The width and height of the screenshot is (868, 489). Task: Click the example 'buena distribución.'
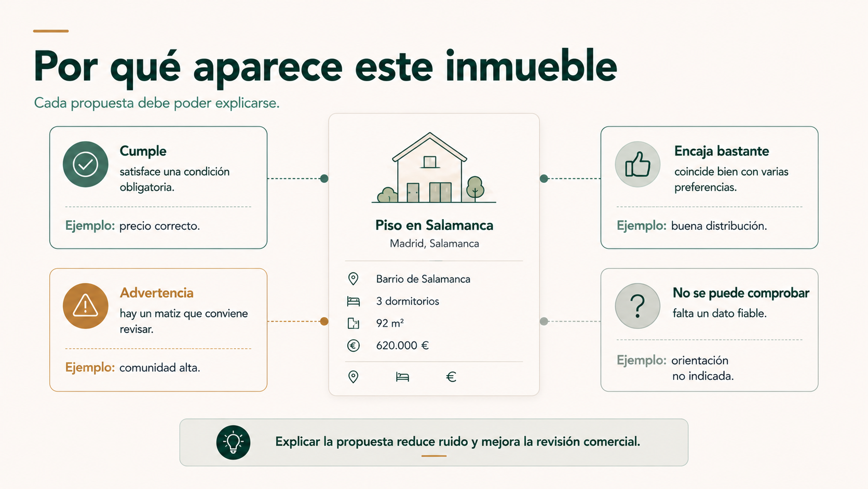(x=719, y=226)
